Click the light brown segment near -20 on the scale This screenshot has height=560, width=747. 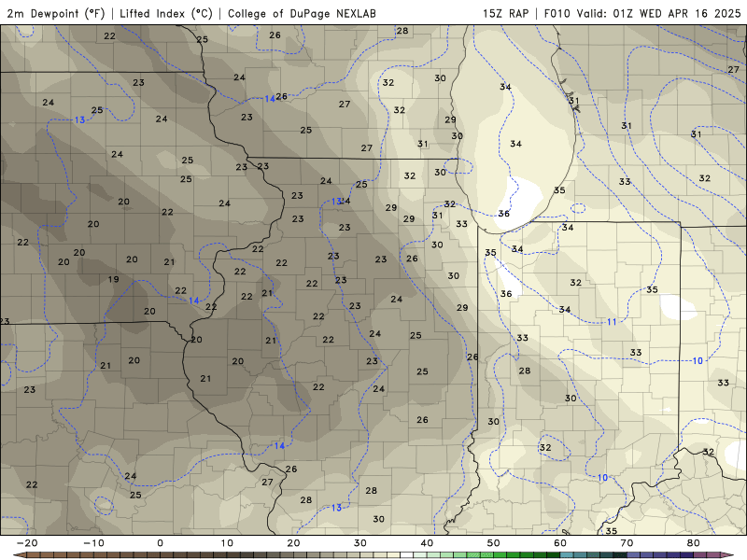point(34,554)
